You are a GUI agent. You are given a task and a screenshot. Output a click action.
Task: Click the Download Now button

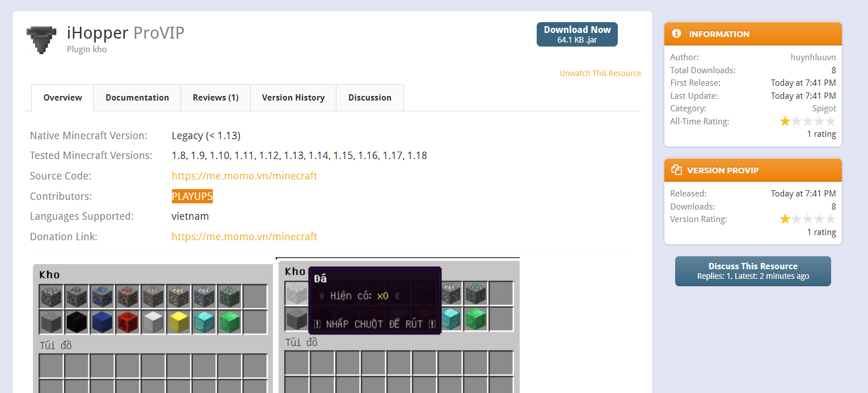click(x=577, y=34)
